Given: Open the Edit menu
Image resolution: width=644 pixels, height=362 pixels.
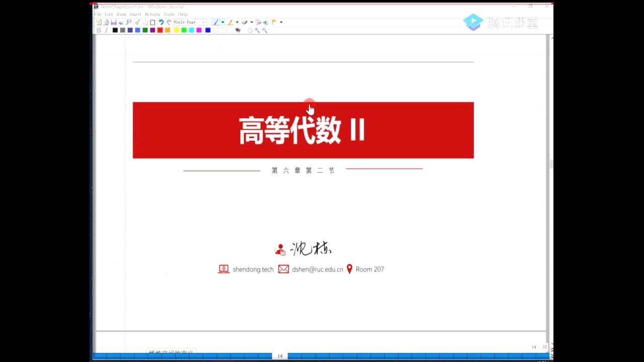Looking at the screenshot, I should pos(109,14).
